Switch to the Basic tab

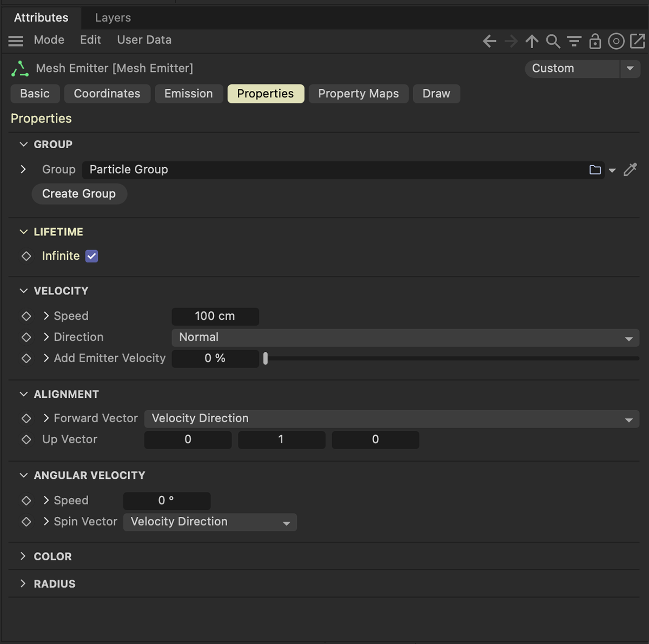pos(35,94)
